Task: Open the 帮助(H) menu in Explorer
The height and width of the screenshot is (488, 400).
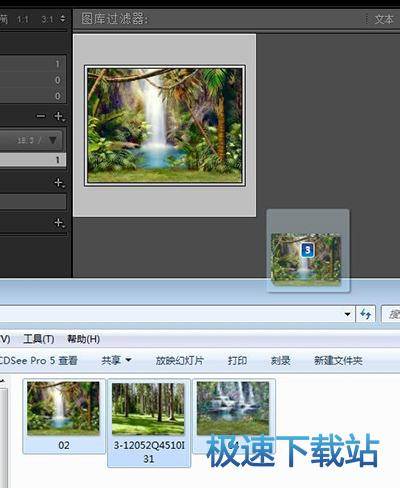Action: click(83, 339)
